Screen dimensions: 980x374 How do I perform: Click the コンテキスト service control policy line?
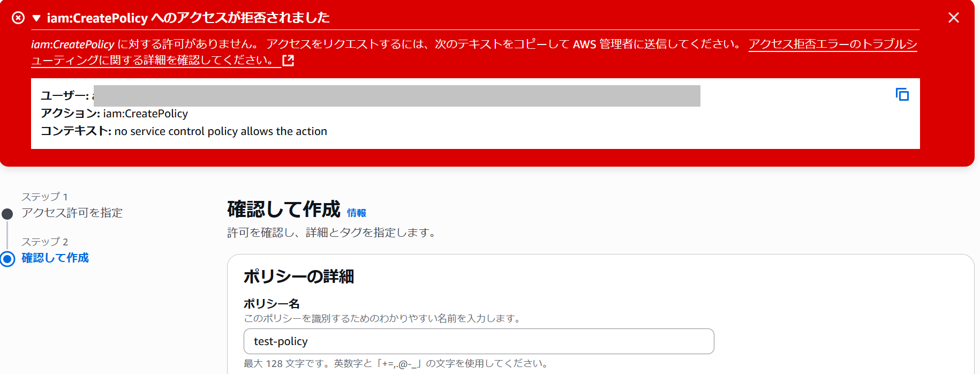184,131
